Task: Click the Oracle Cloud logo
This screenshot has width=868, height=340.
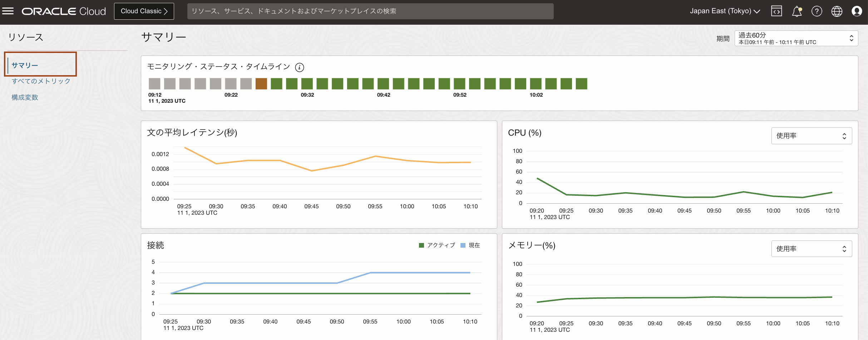Action: click(x=64, y=11)
